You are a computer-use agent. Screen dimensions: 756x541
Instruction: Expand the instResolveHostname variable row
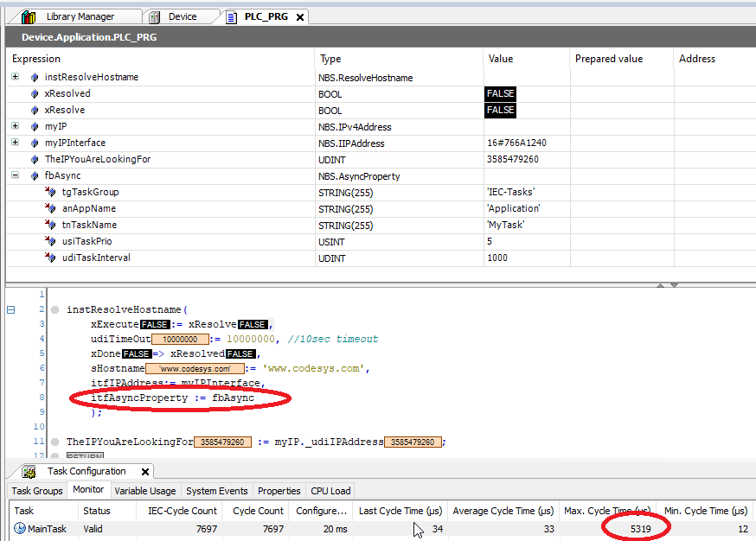pos(15,78)
